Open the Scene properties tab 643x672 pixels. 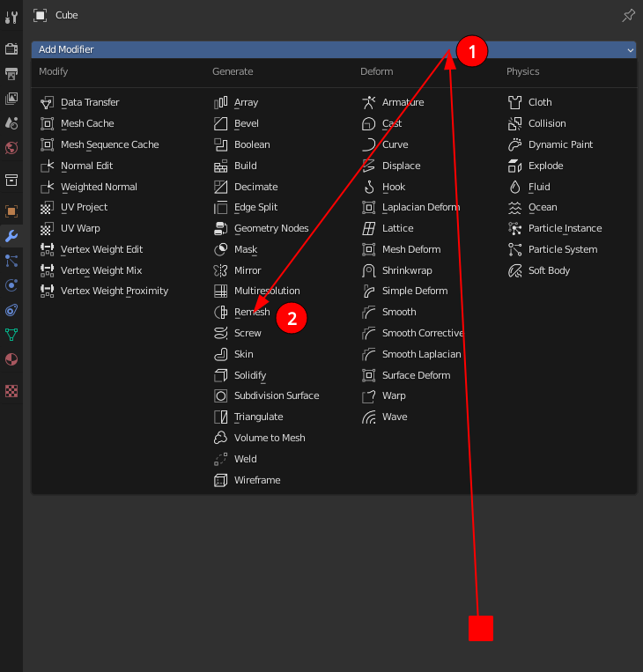(11, 123)
